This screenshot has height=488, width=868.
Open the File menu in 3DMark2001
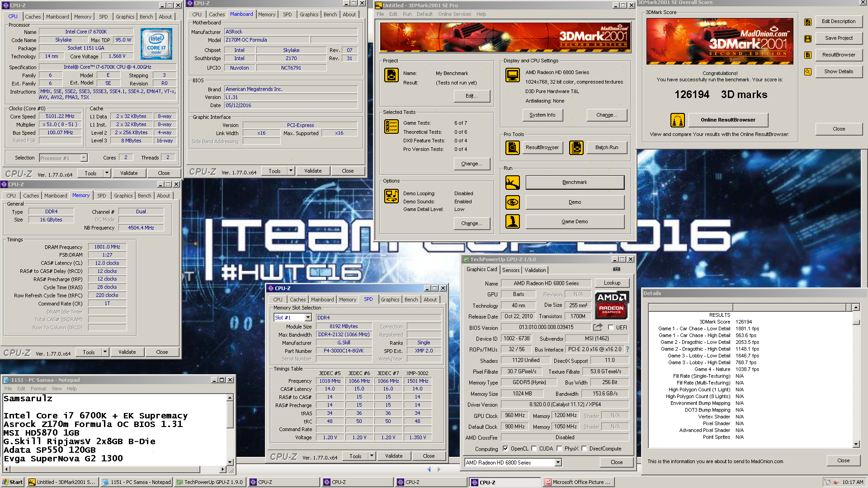tap(380, 14)
